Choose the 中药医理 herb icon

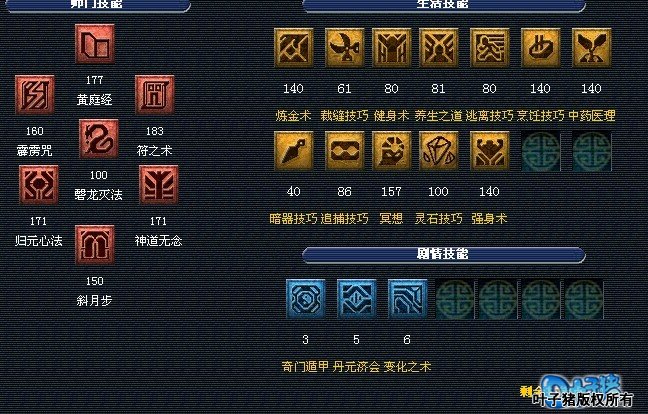(591, 48)
